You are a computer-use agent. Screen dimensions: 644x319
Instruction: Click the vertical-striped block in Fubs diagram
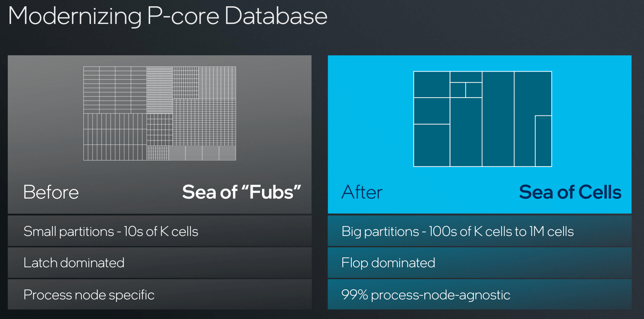[115, 137]
